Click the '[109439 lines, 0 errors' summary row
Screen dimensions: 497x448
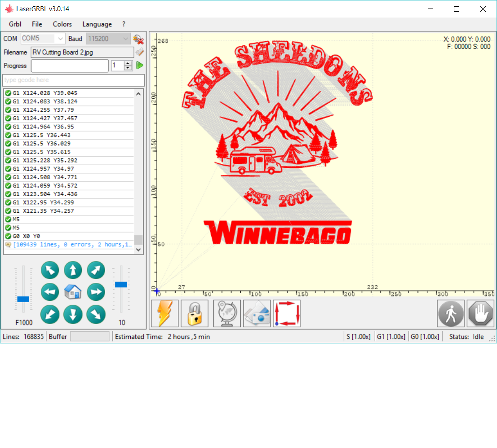point(69,244)
